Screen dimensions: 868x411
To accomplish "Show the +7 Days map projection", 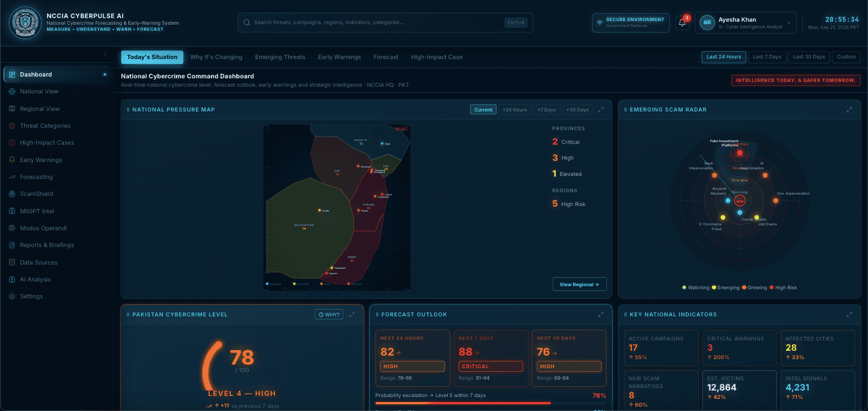I will [x=546, y=110].
